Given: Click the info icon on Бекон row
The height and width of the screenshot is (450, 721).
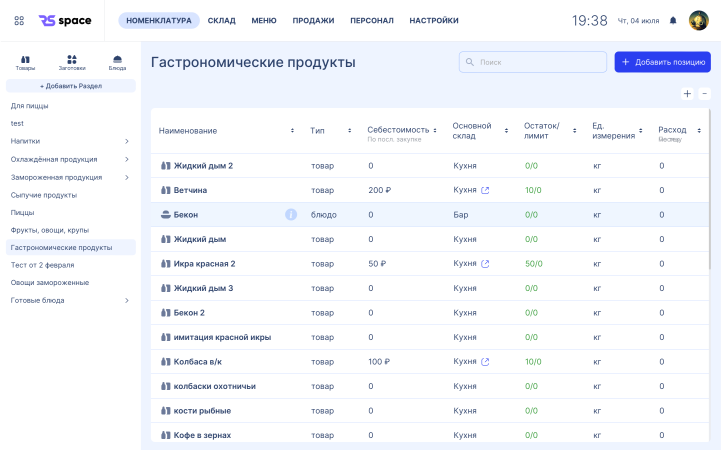Looking at the screenshot, I should coord(291,214).
